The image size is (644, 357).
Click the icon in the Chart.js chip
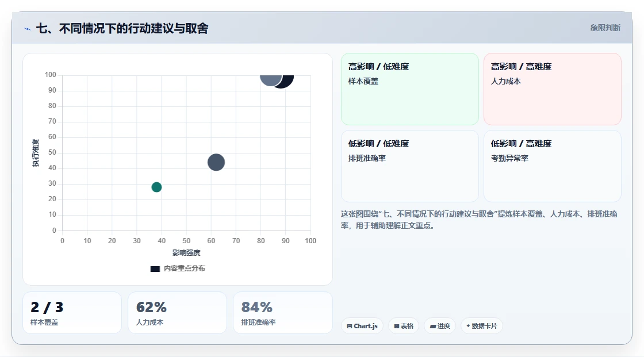[x=350, y=326]
